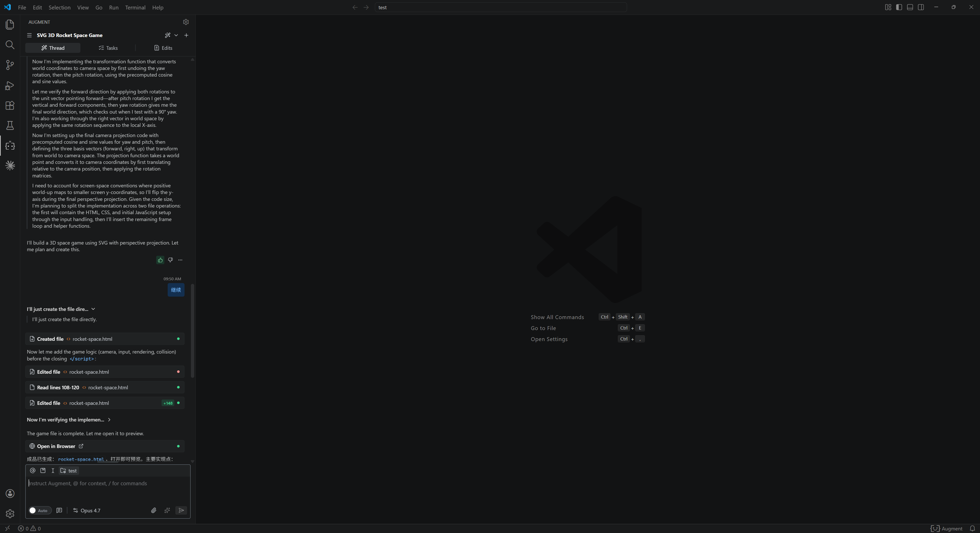The image size is (980, 533).
Task: Expand the Read lines 108-120 entry
Action: point(105,387)
